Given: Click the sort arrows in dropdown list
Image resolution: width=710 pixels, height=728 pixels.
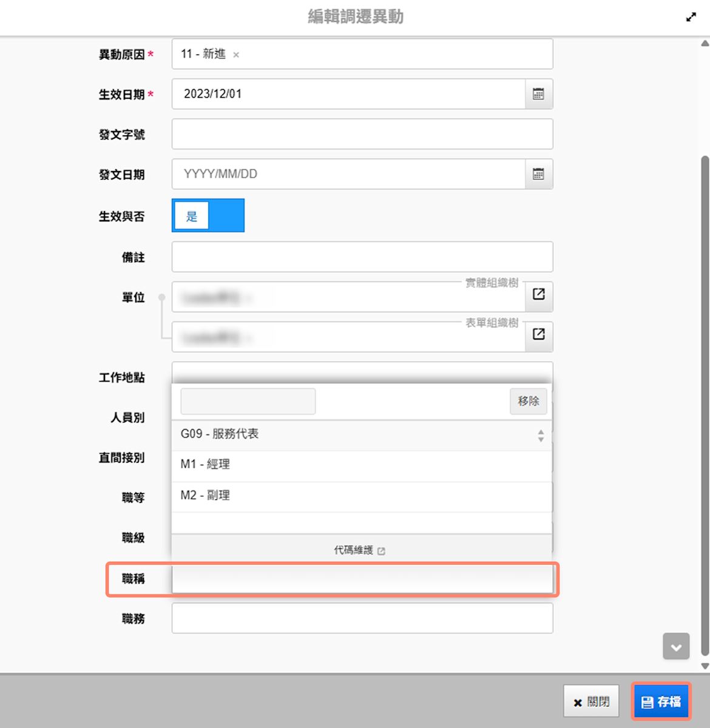Looking at the screenshot, I should point(540,435).
